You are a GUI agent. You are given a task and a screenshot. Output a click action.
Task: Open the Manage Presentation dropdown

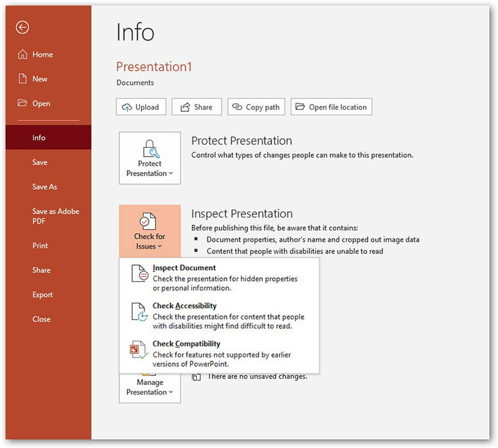pos(149,387)
